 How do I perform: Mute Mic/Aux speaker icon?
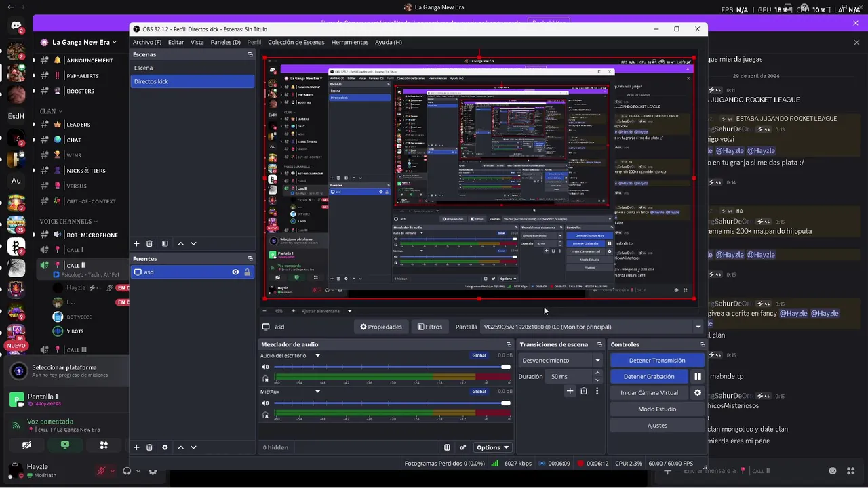point(265,403)
